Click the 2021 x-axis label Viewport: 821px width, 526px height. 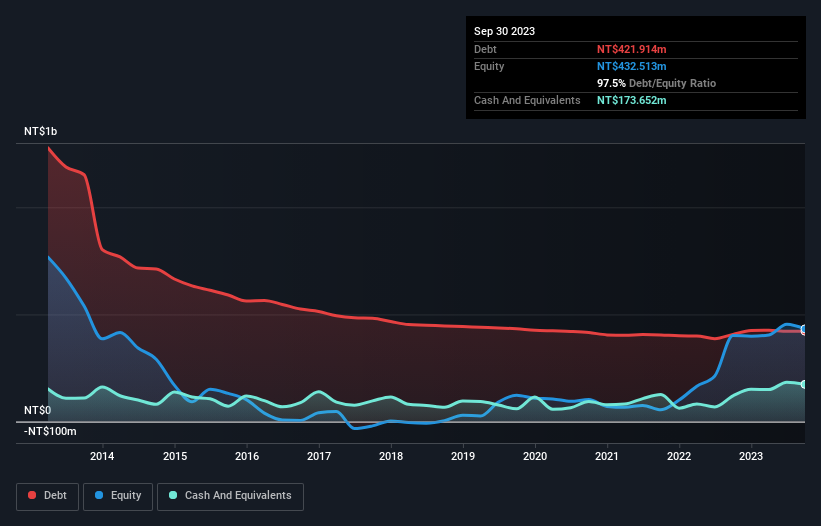pos(607,456)
